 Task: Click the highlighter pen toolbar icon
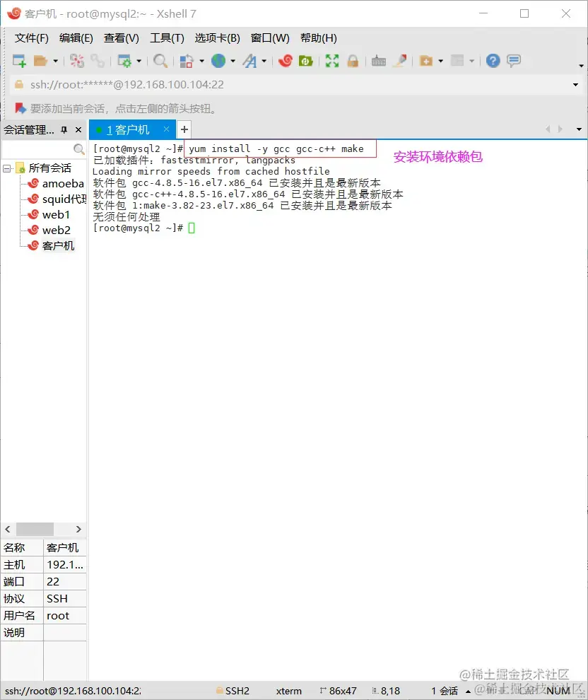(x=400, y=61)
